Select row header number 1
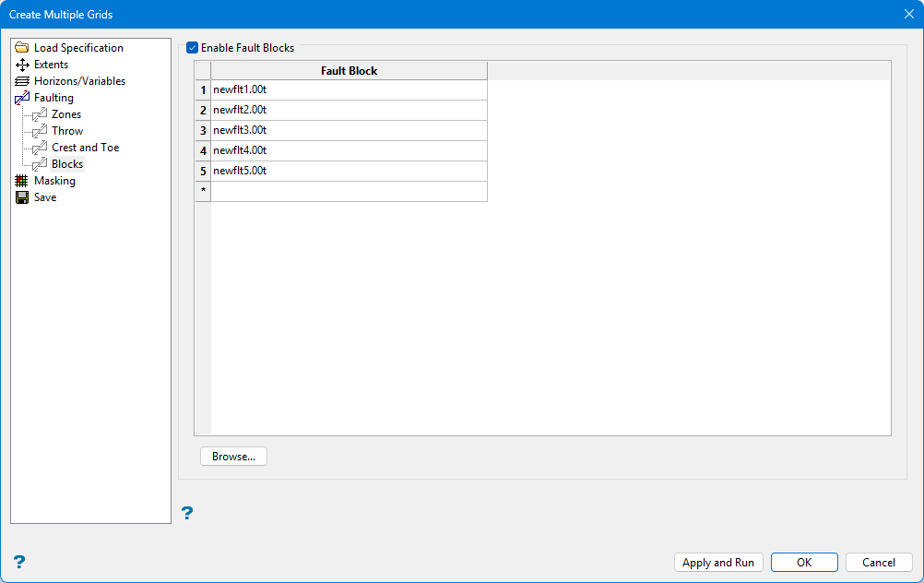The image size is (924, 583). click(x=203, y=89)
